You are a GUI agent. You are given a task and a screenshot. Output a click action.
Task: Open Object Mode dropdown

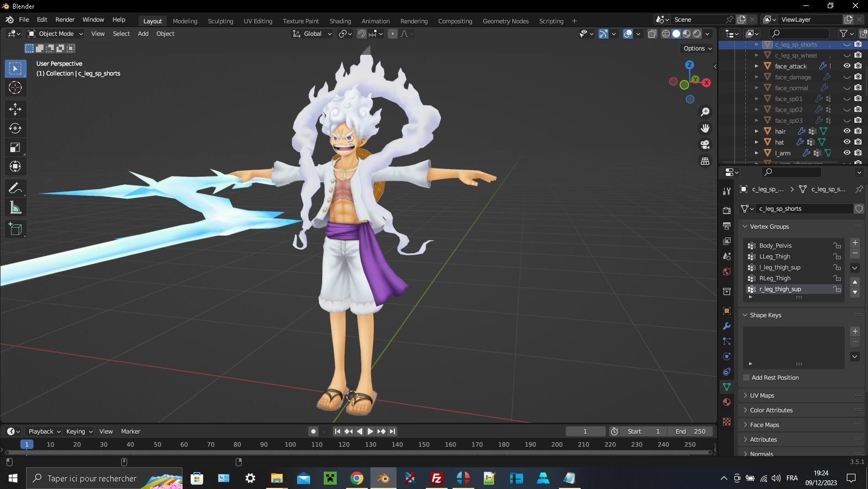click(55, 34)
